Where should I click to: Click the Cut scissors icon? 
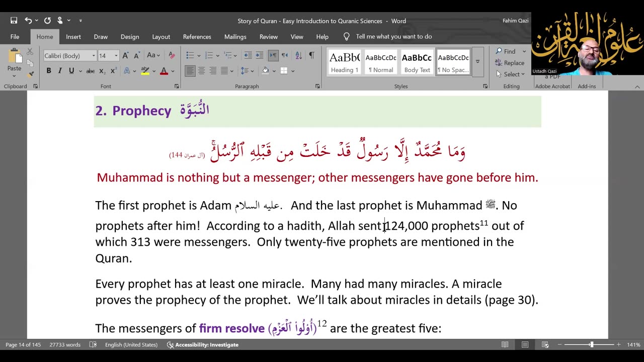click(x=30, y=52)
